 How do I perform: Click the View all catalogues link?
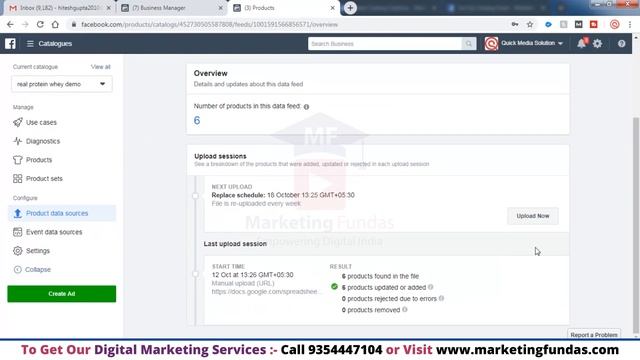(x=101, y=67)
